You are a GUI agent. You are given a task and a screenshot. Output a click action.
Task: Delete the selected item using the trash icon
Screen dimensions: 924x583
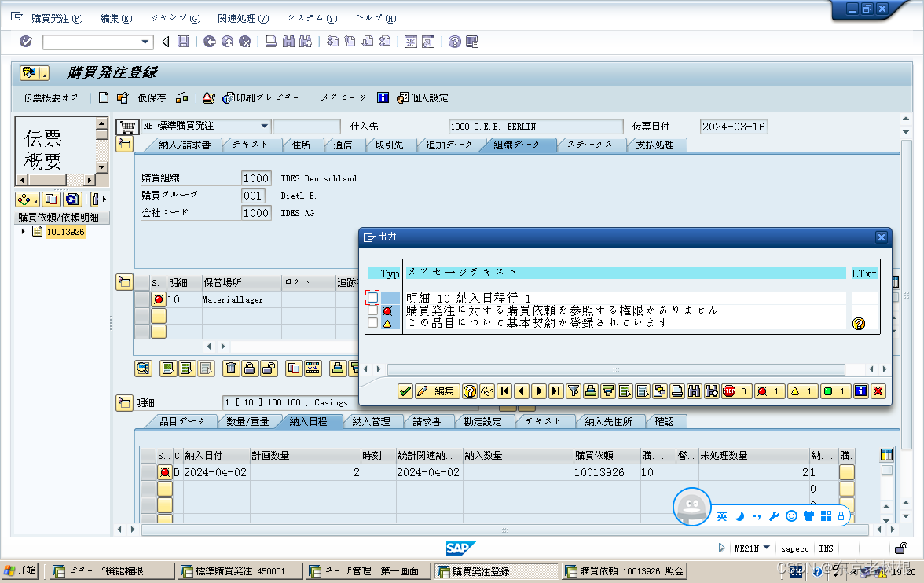tap(231, 369)
